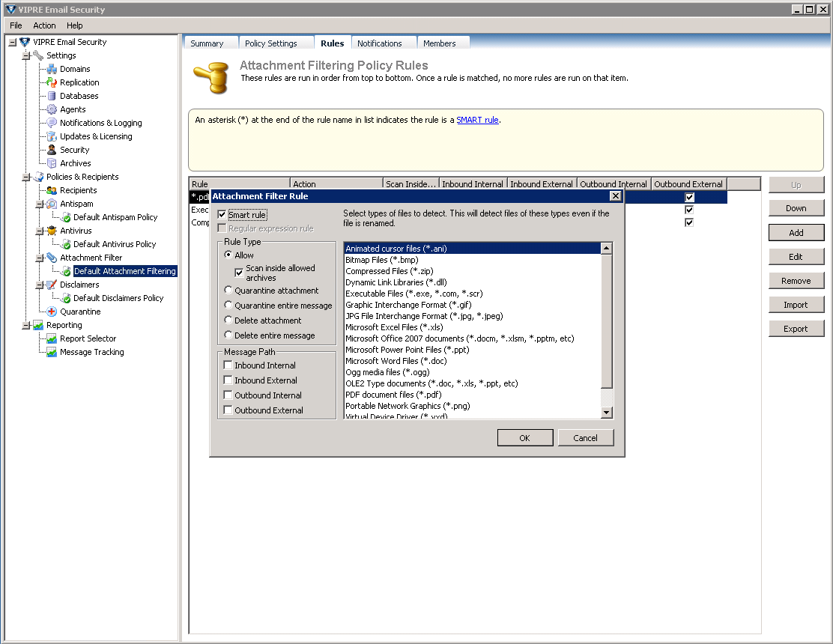Click the Reporting chart icon

pyautogui.click(x=37, y=325)
